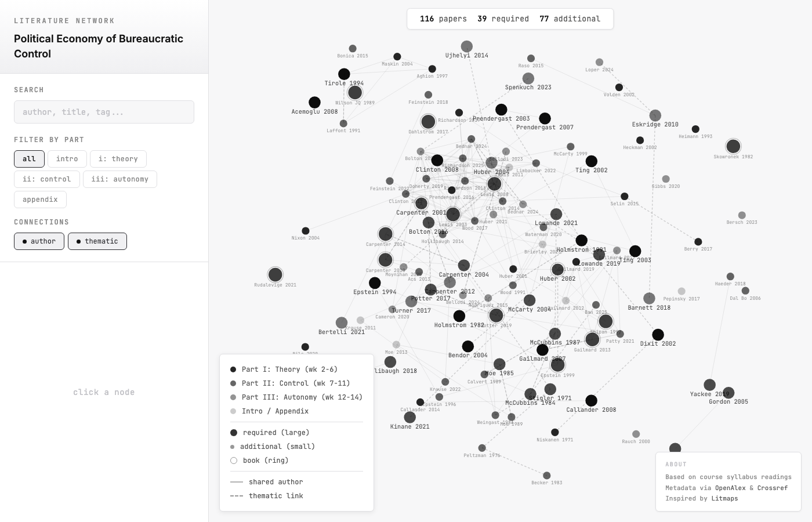
Task: Toggle off author connections
Action: coord(39,241)
